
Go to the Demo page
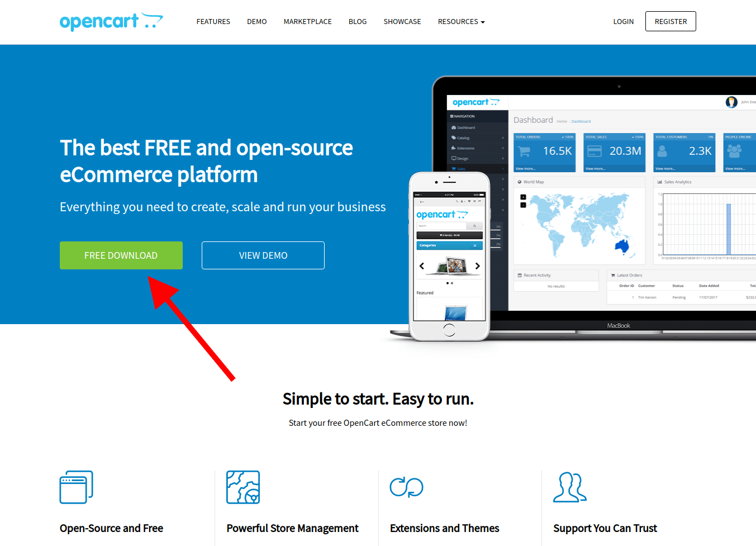tap(256, 22)
